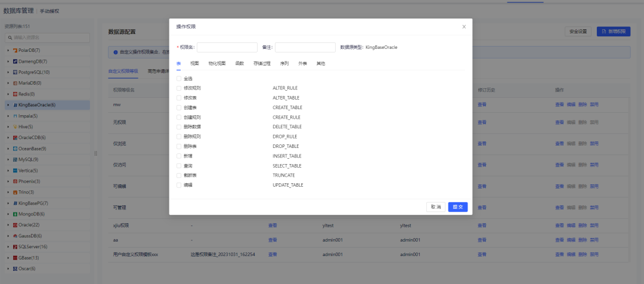Screen dimensions: 644x284
Task: Click the PostgreSQL elephant icon
Action: [x=15, y=72]
